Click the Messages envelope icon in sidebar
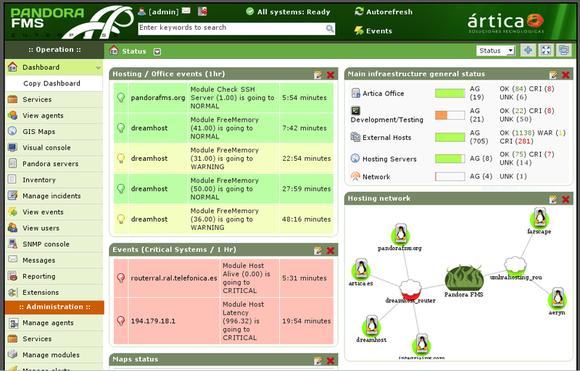 coord(13,259)
